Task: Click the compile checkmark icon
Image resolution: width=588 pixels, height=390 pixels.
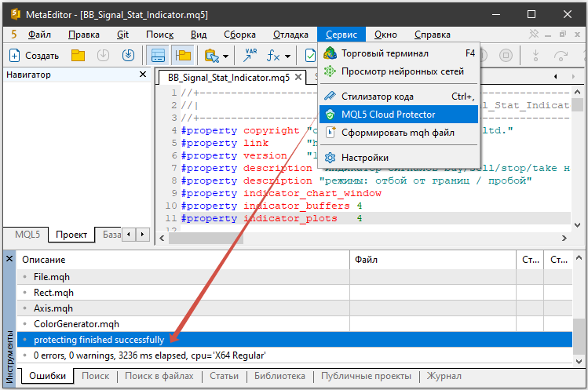Action: tap(311, 56)
